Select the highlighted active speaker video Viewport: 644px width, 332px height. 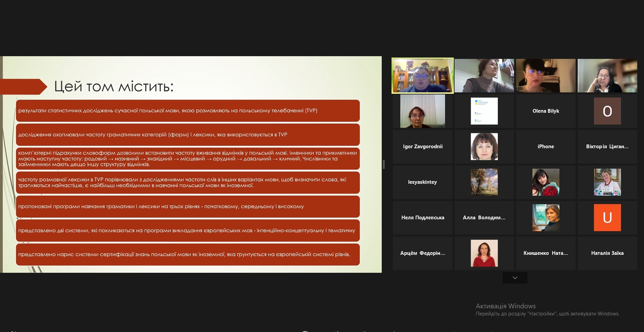(x=422, y=75)
